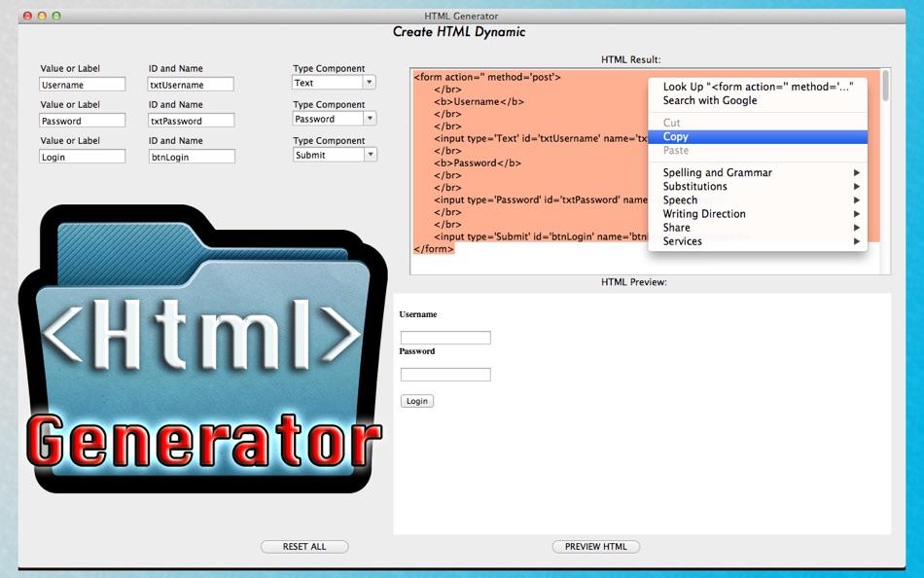Click the <b>Username</b> code line

pos(480,101)
